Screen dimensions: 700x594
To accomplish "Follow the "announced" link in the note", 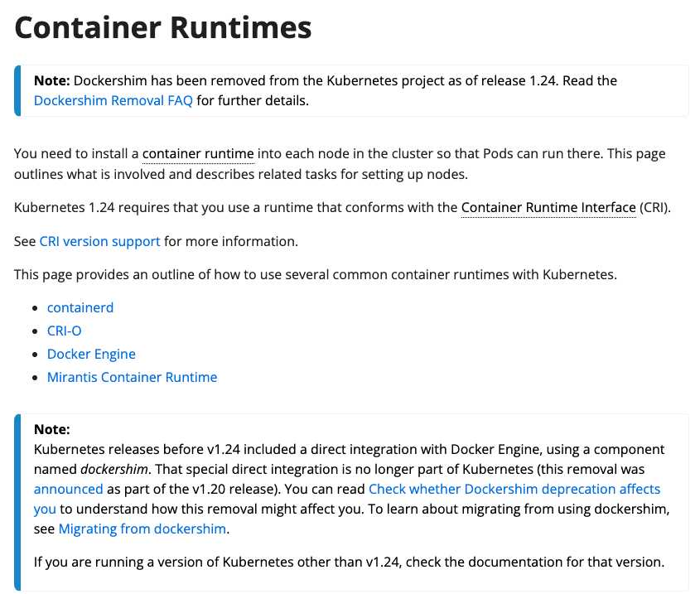I will coord(69,489).
